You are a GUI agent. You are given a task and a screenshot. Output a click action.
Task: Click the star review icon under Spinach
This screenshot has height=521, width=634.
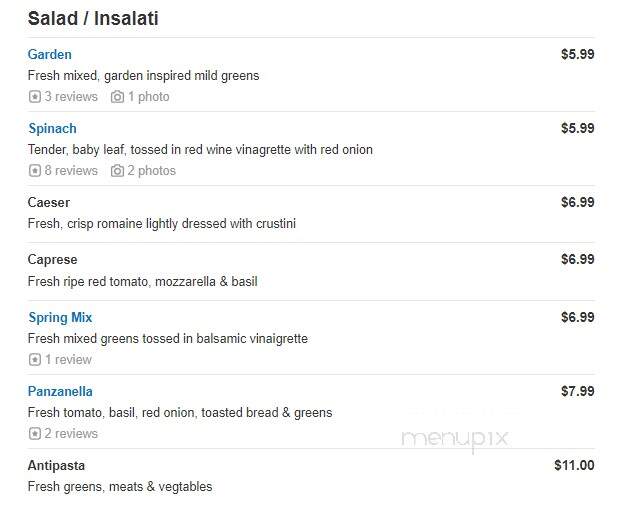click(x=35, y=171)
